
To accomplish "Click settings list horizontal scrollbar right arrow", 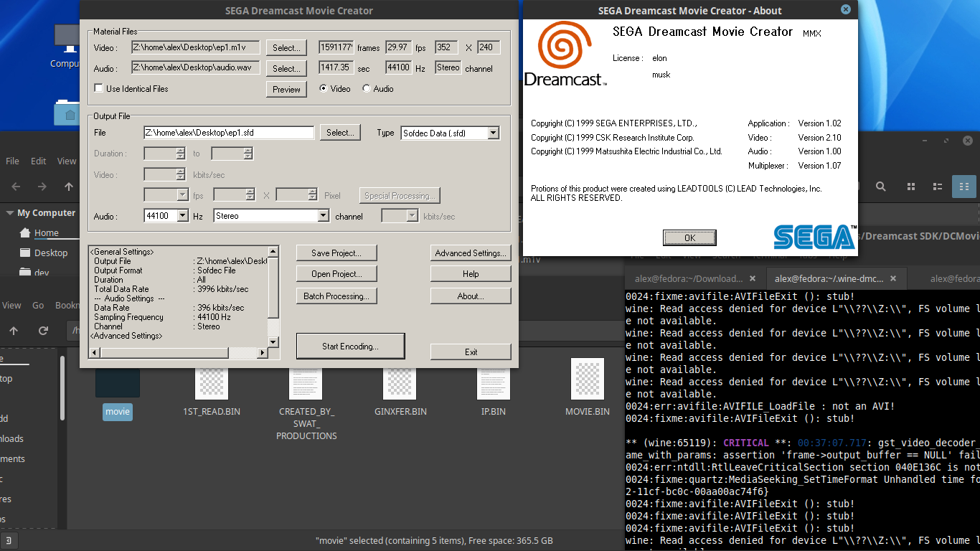I will (262, 352).
